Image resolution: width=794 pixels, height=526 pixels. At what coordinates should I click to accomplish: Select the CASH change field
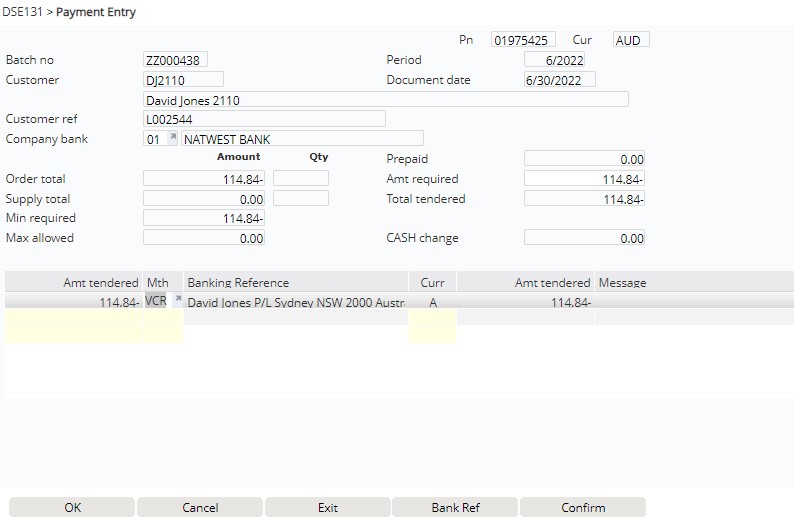pyautogui.click(x=584, y=239)
